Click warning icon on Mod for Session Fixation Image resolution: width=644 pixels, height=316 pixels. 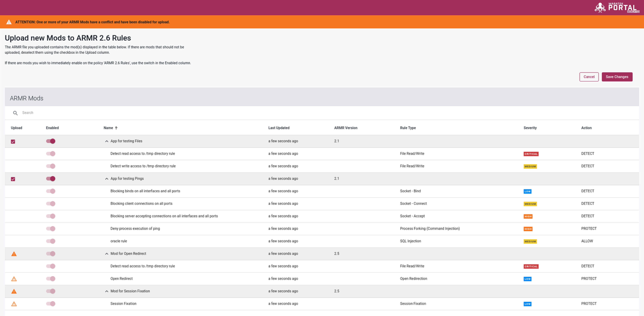(x=14, y=291)
